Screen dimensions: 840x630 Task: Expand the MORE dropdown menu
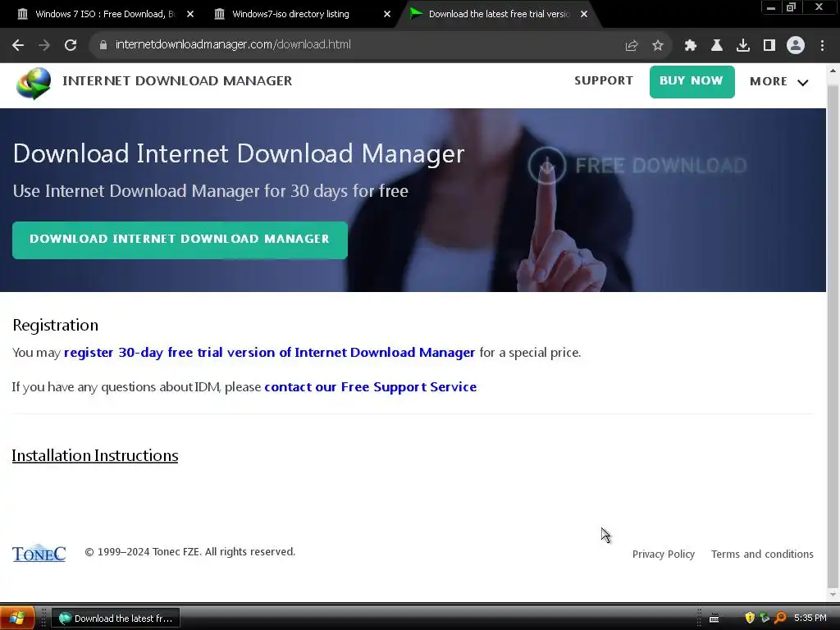pyautogui.click(x=779, y=82)
